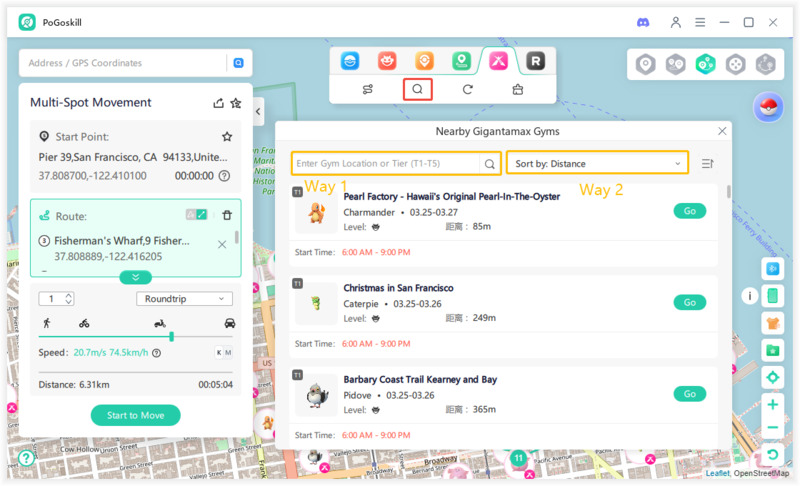Open the Discord icon in the title bar
This screenshot has width=800, height=486.
[643, 22]
